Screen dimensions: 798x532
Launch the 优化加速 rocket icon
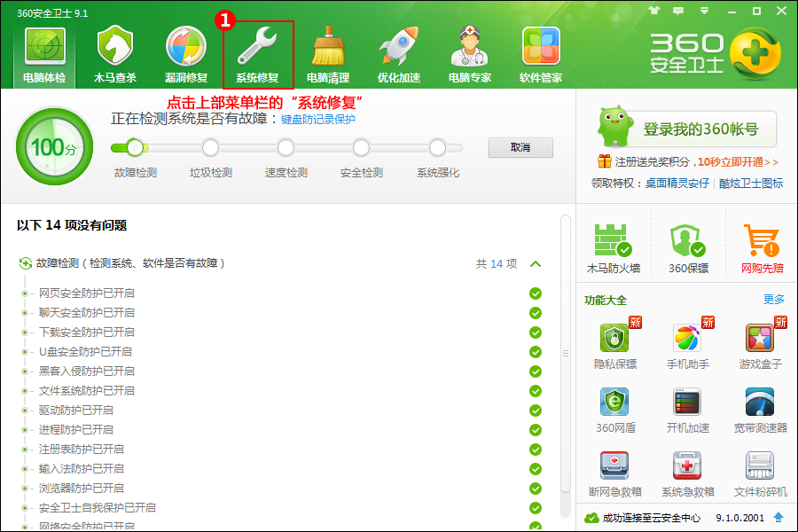click(x=399, y=47)
